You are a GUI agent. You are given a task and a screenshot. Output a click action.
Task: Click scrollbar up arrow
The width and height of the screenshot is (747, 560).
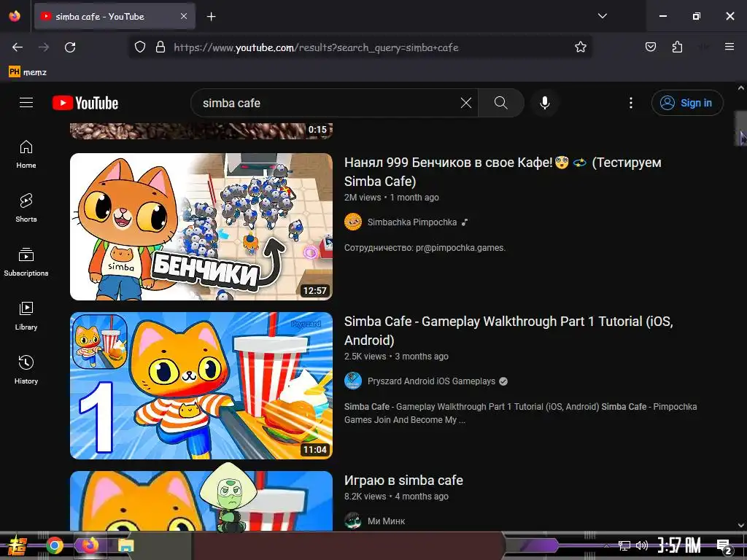click(x=741, y=87)
